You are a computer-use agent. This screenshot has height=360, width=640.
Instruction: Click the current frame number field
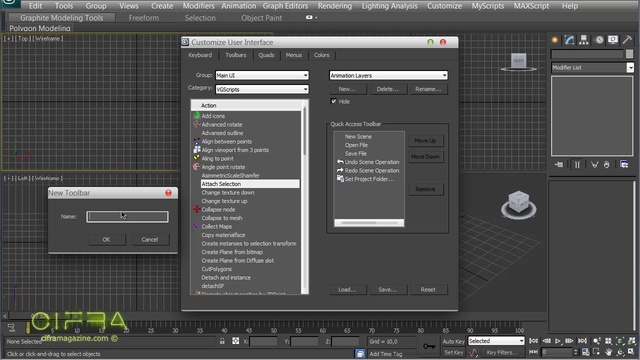point(557,352)
